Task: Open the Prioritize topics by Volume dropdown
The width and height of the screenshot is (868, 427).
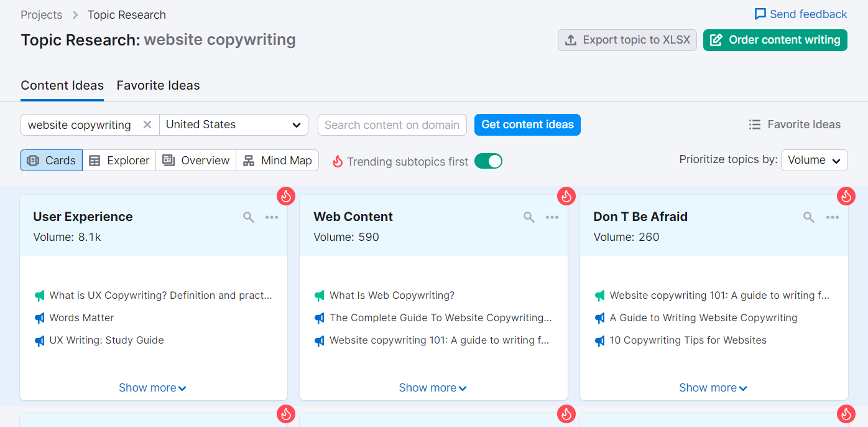Action: [x=814, y=161]
